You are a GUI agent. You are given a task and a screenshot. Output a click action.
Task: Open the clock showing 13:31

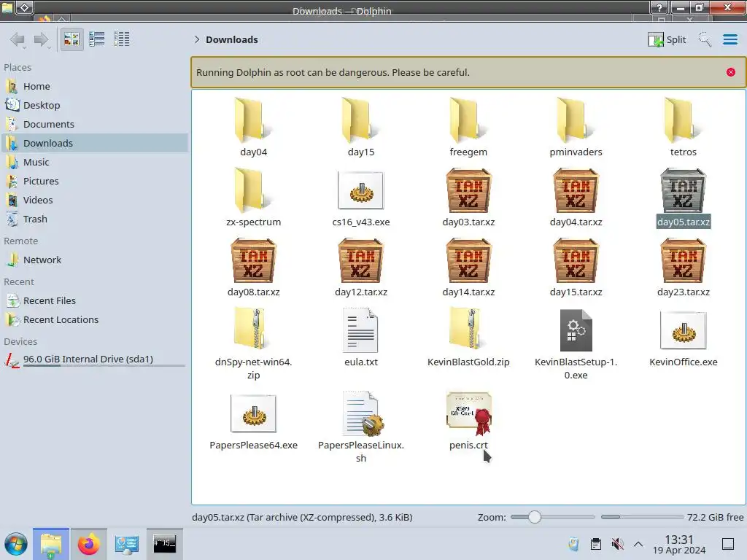point(679,544)
